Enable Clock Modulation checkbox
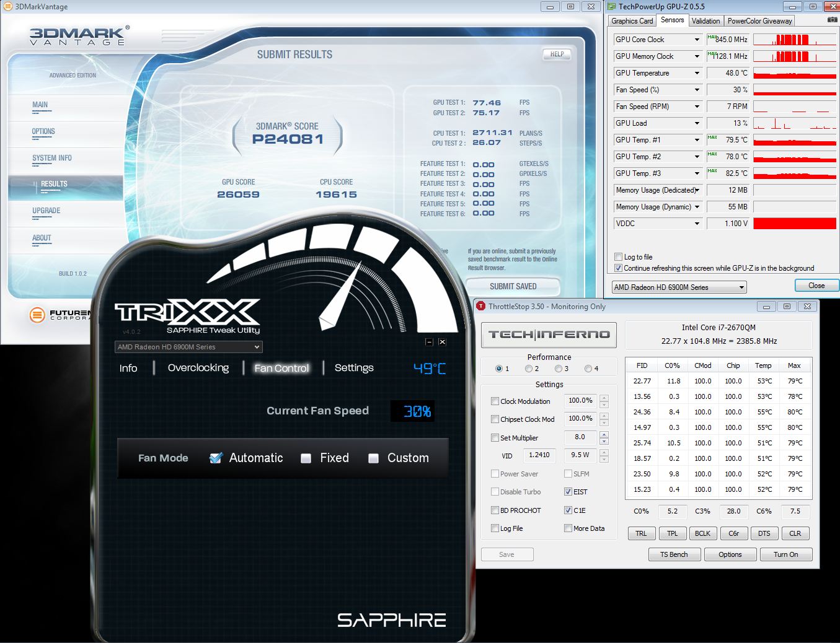The image size is (840, 643). tap(495, 401)
